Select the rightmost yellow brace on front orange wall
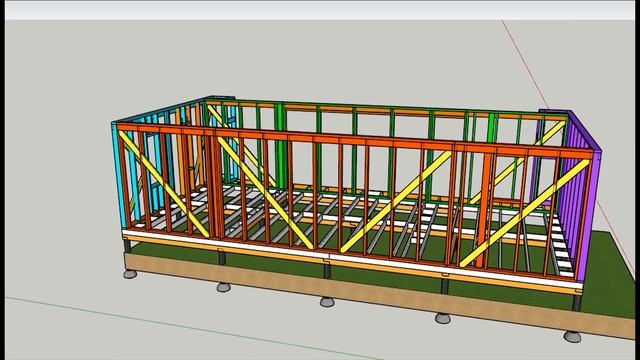The height and width of the screenshot is (360, 640). tap(525, 213)
